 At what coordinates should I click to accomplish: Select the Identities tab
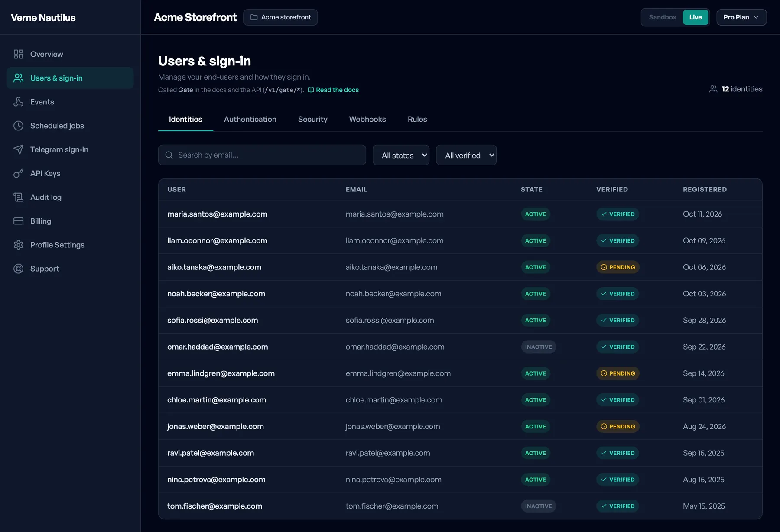pos(185,119)
